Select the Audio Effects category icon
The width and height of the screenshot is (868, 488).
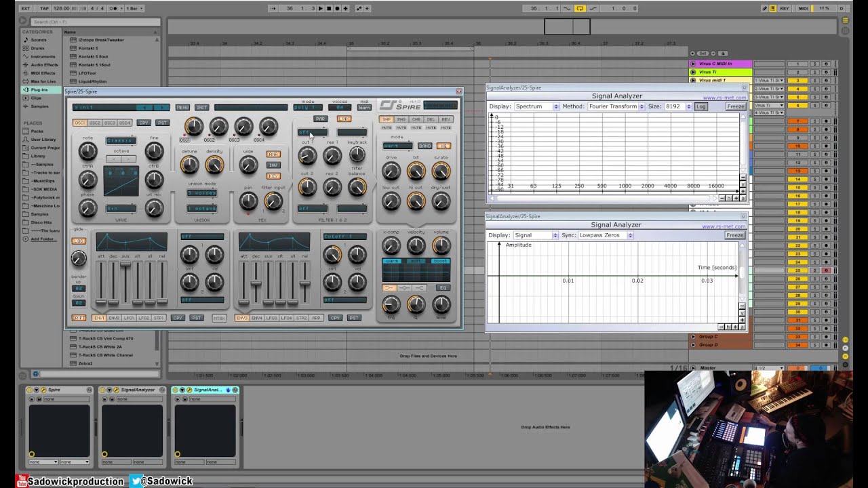click(26, 64)
